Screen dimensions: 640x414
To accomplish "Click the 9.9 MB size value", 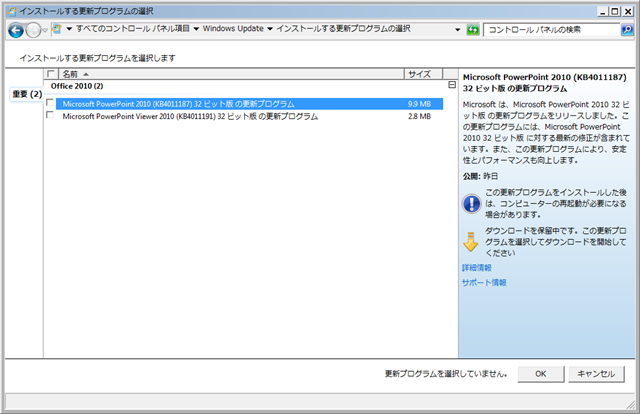I will pyautogui.click(x=419, y=104).
